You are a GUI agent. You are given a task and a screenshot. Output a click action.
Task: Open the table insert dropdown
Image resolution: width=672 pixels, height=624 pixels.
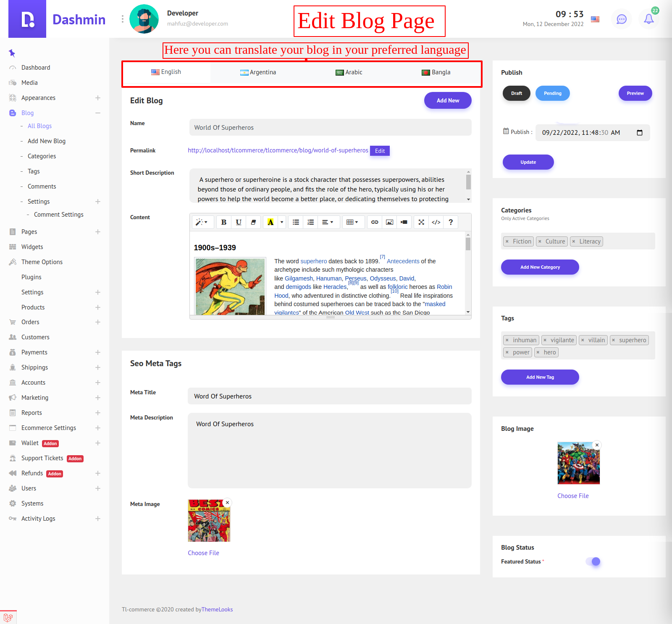click(352, 222)
